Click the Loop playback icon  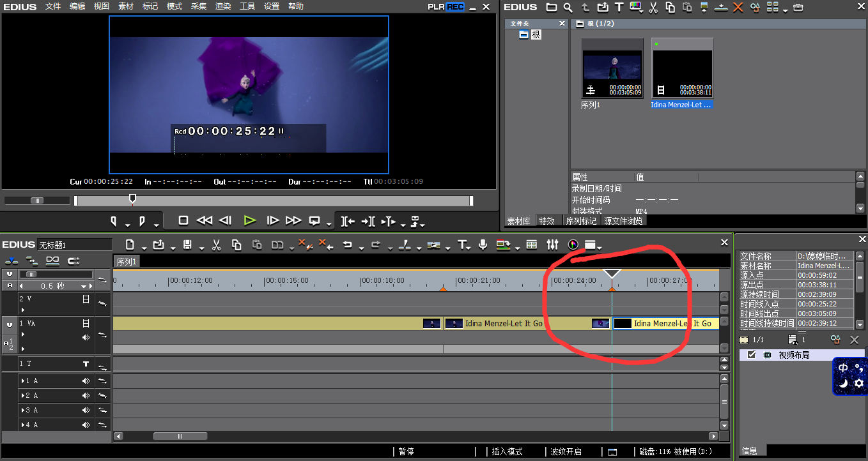(x=314, y=220)
